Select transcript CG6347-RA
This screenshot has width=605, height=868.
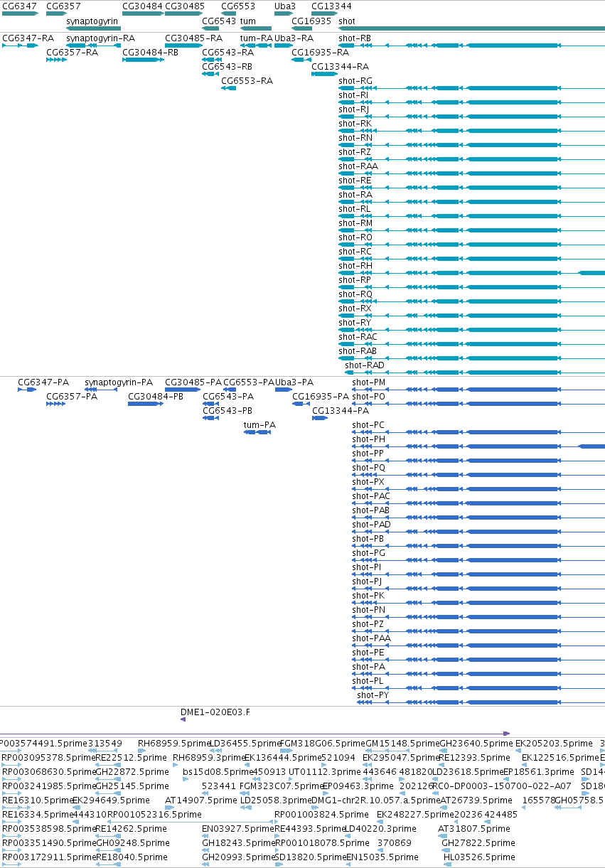tap(28, 38)
